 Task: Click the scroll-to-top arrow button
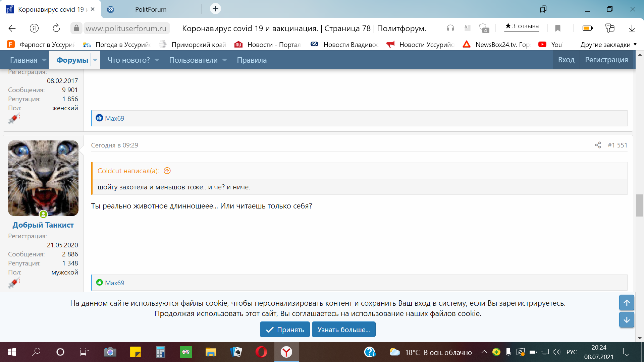[x=626, y=303]
